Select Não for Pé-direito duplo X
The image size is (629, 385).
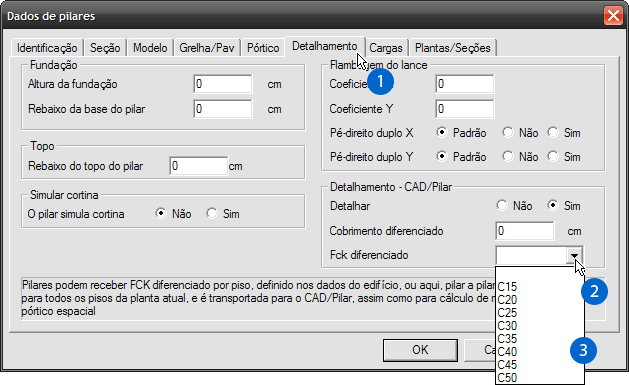(508, 132)
